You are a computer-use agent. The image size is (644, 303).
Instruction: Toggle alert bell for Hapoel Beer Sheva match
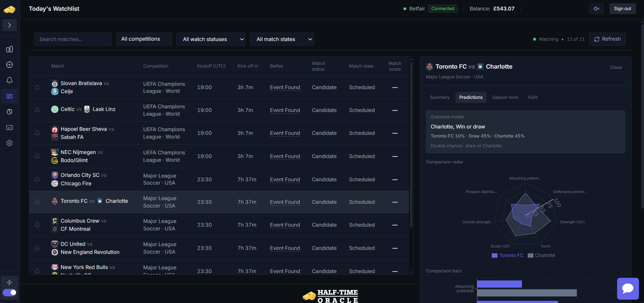37,133
